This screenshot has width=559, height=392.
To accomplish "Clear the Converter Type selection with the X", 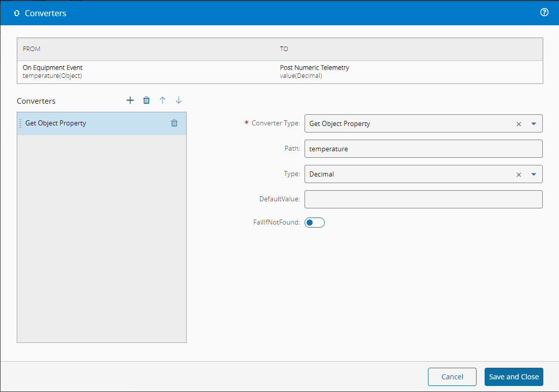I will pos(519,124).
